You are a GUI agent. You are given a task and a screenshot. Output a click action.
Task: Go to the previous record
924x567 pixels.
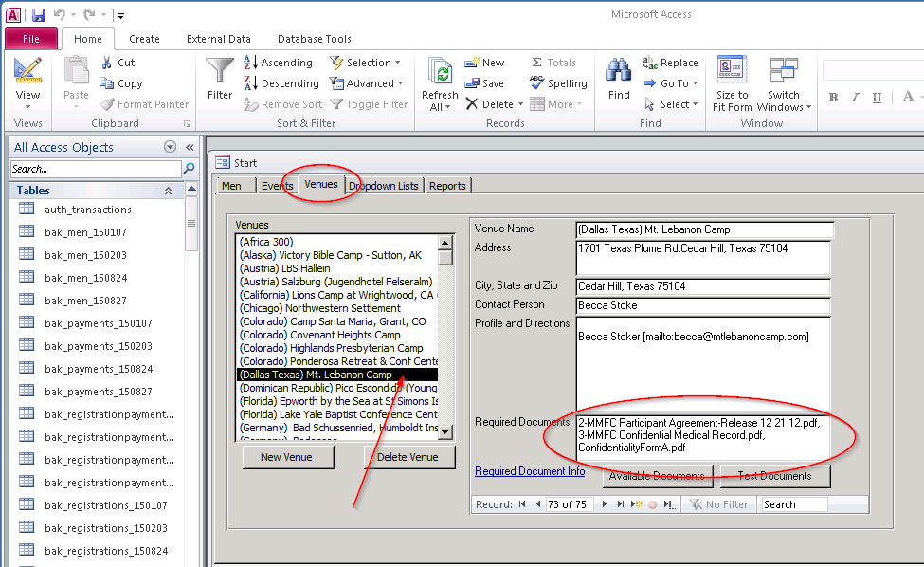tap(537, 504)
